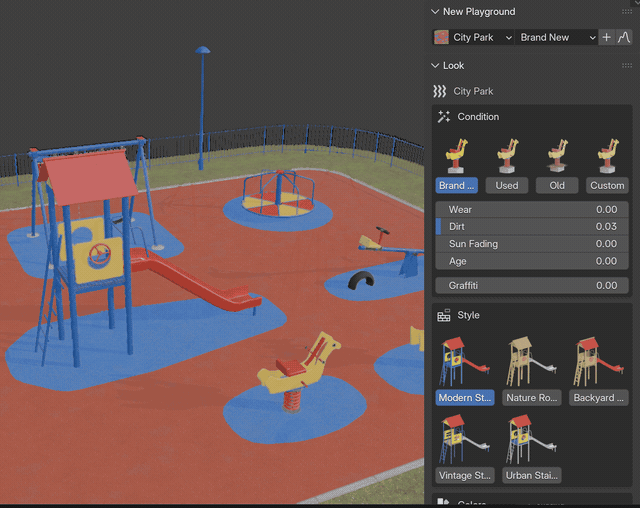Viewport: 640px width, 508px height.
Task: Click the Custom rocking horse thumbnail
Action: [608, 156]
